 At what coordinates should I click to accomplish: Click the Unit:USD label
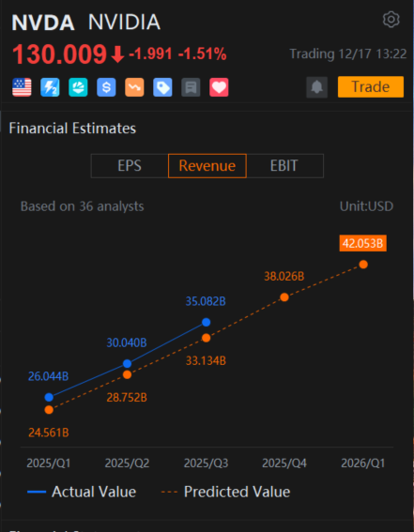coord(366,206)
